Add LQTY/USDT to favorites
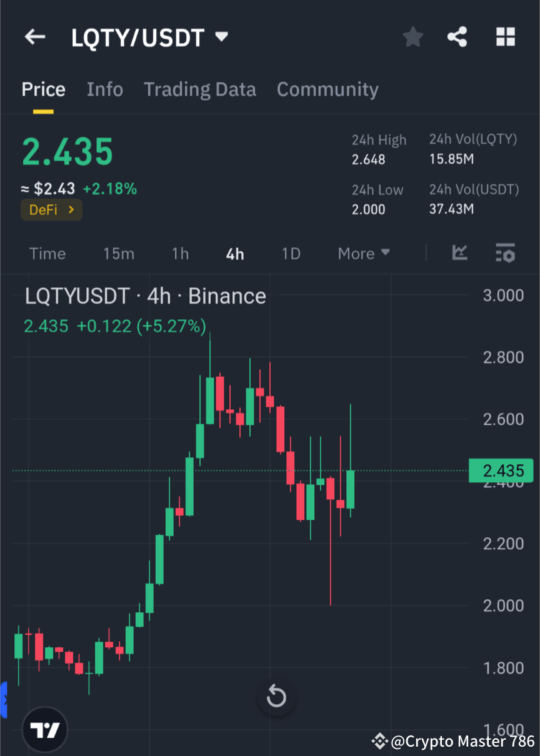The height and width of the screenshot is (756, 540). [412, 37]
